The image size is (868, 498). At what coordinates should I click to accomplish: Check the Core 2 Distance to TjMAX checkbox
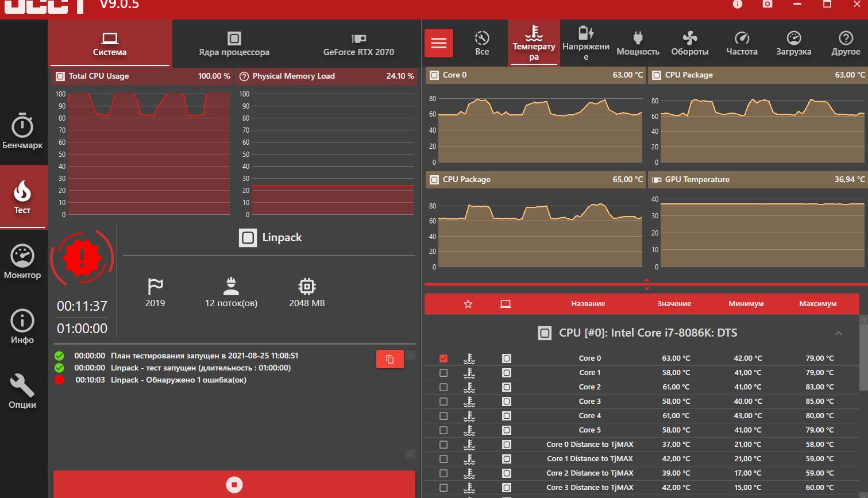coord(443,473)
